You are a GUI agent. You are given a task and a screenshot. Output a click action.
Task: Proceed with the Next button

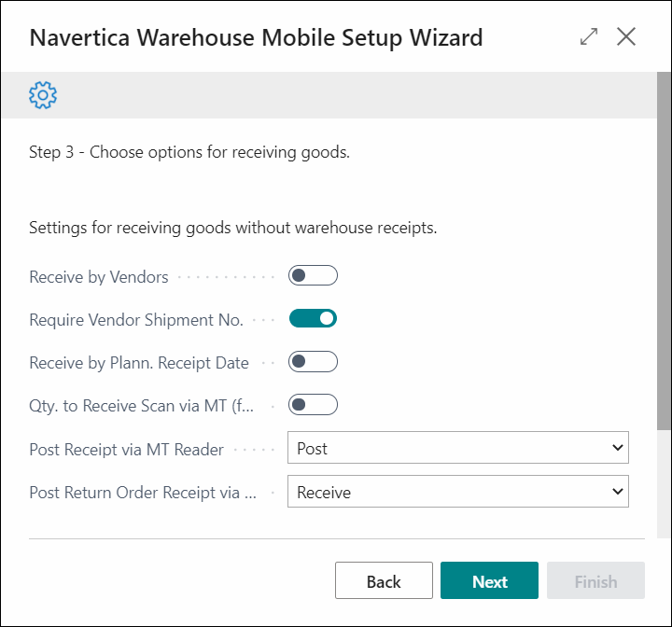point(489,580)
